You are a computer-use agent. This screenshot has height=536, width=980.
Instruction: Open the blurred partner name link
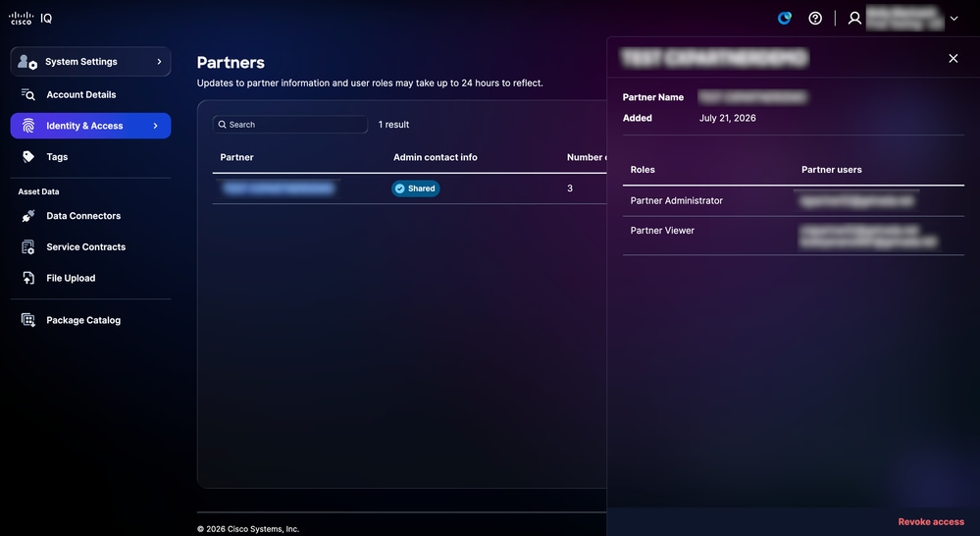pyautogui.click(x=279, y=188)
